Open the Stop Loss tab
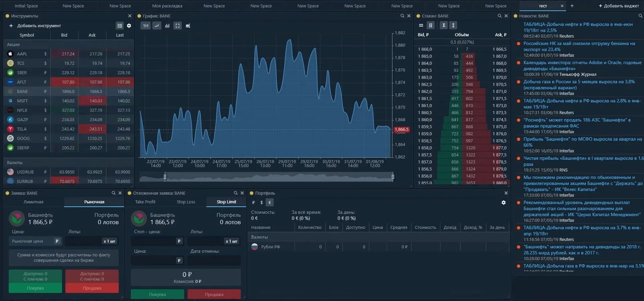 [186, 202]
